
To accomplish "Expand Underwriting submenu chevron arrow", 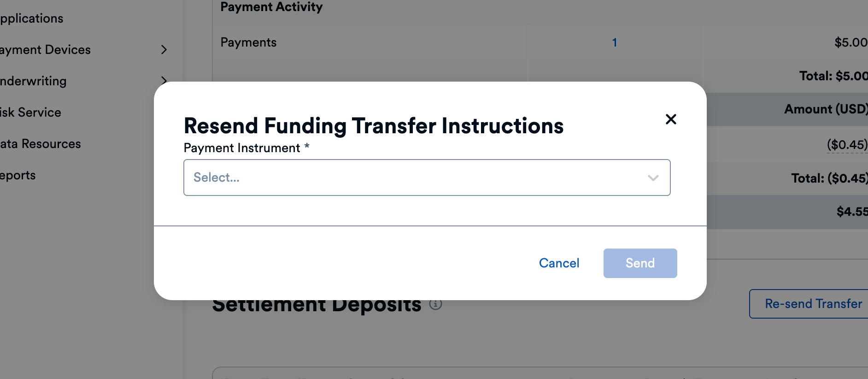I will point(164,79).
